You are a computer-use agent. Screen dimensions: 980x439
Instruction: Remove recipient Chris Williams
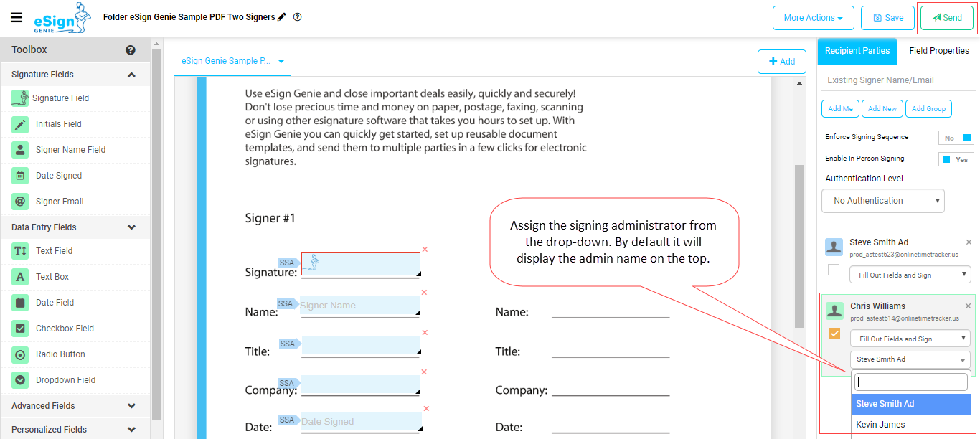coord(969,306)
